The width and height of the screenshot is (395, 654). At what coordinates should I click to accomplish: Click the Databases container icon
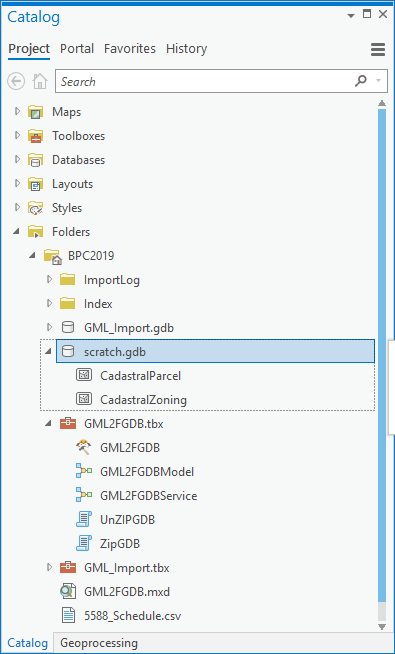point(35,160)
